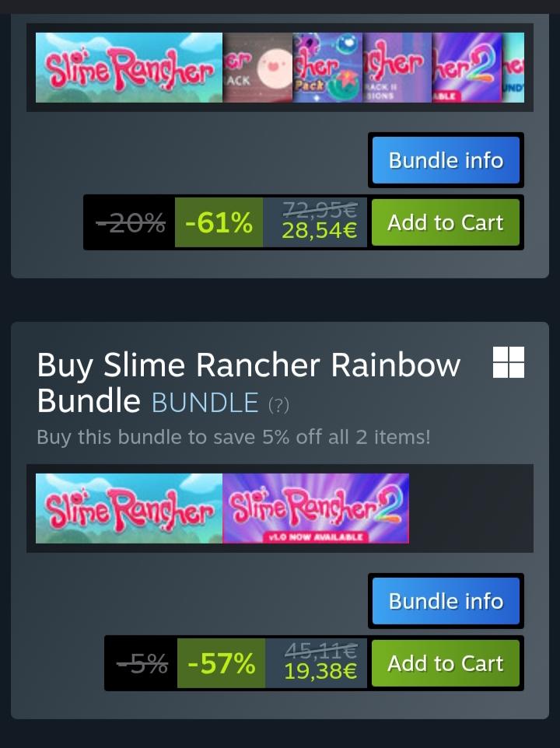Click the -61% discount badge

click(219, 222)
